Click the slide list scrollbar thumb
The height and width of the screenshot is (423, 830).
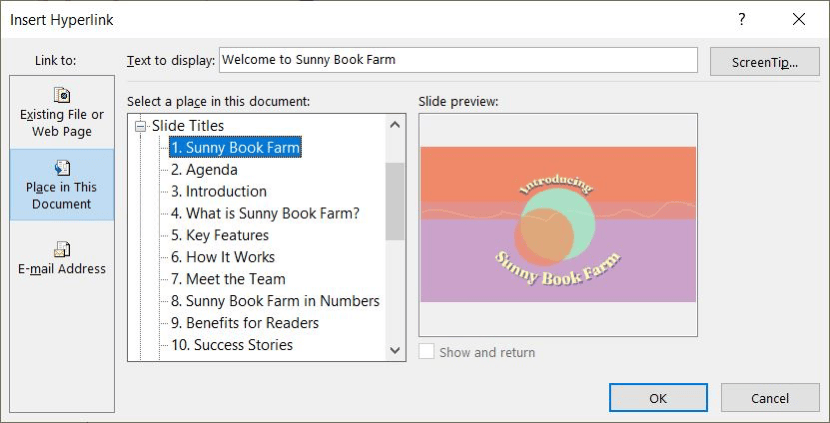point(395,201)
